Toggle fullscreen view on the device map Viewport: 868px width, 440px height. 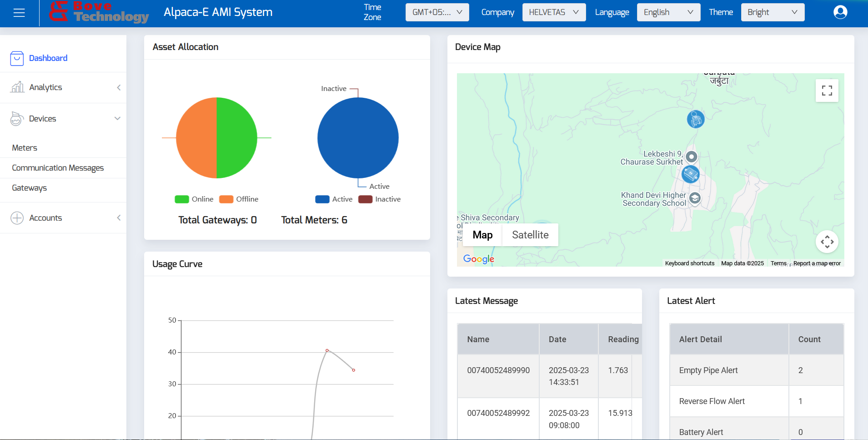pyautogui.click(x=827, y=91)
